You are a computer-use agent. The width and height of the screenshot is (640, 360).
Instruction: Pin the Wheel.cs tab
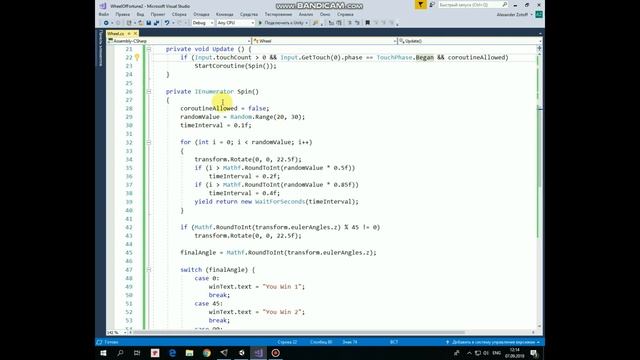tap(129, 33)
